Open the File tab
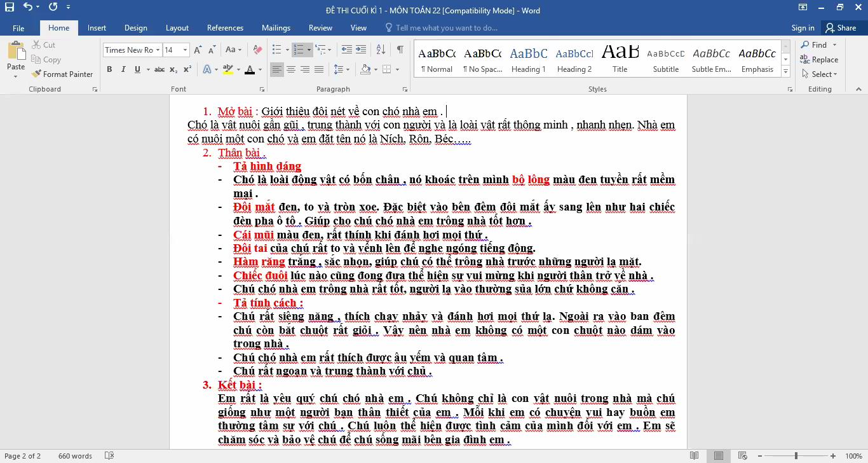868x463 pixels. coord(18,28)
